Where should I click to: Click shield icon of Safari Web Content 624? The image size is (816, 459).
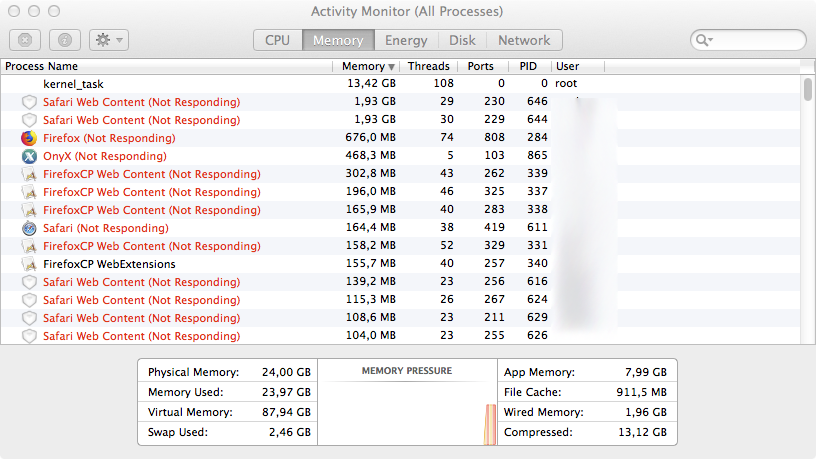(x=29, y=300)
